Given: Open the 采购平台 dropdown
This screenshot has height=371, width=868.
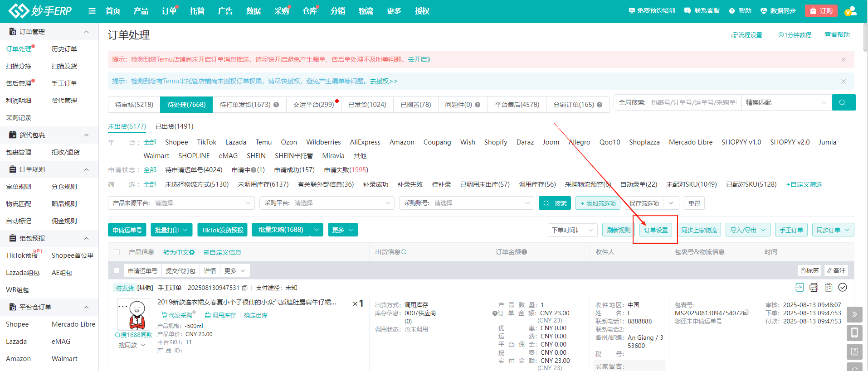Looking at the screenshot, I should [327, 203].
